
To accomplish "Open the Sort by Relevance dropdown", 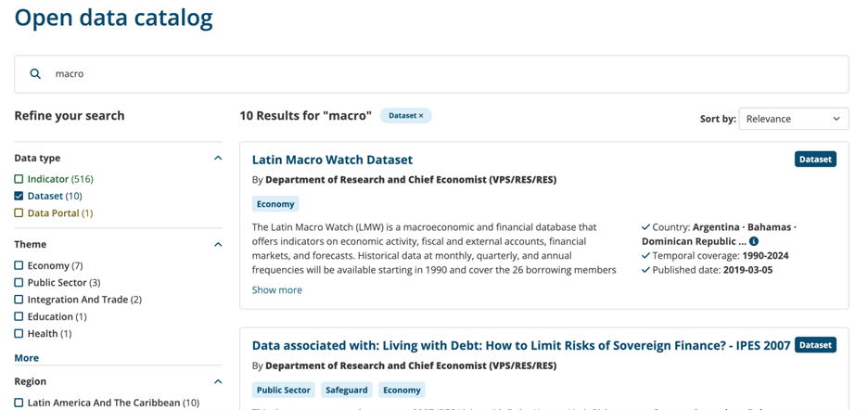I will [793, 119].
